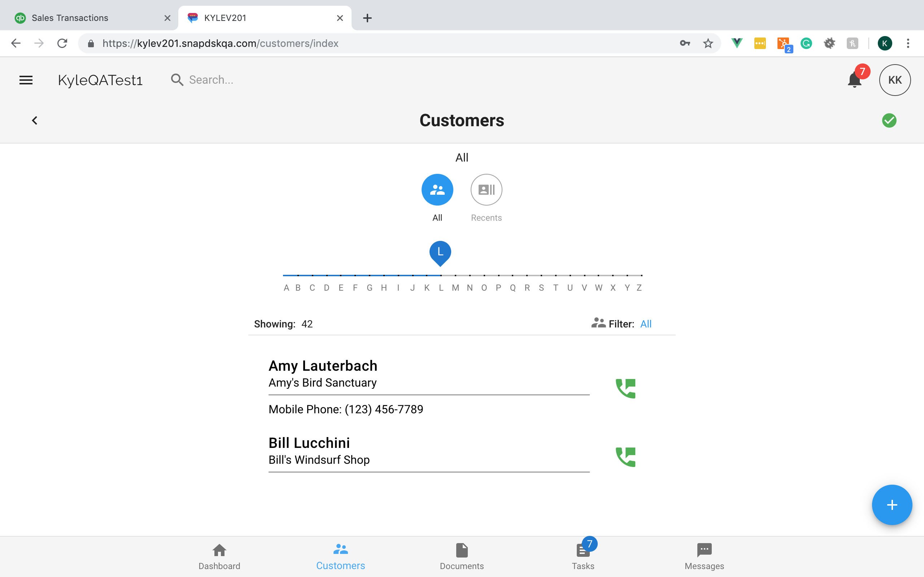
Task: Click the green sync checkmark icon
Action: click(889, 120)
